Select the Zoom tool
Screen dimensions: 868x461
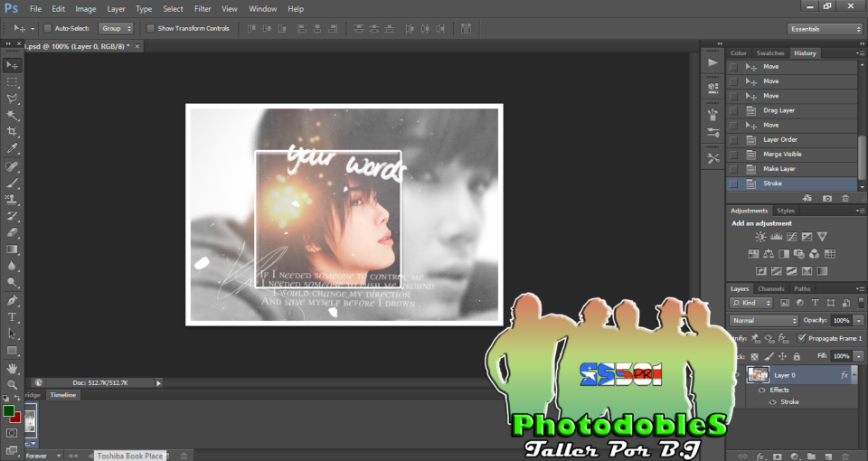[x=12, y=385]
